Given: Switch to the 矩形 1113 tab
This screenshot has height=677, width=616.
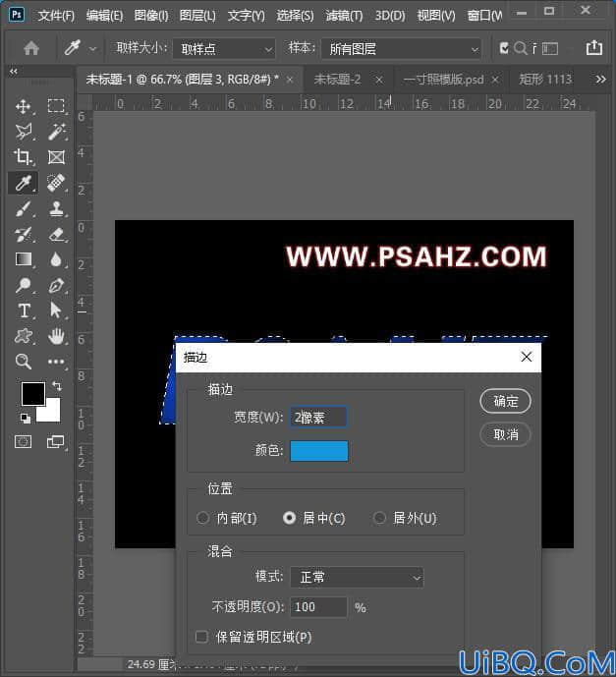Looking at the screenshot, I should tap(545, 80).
